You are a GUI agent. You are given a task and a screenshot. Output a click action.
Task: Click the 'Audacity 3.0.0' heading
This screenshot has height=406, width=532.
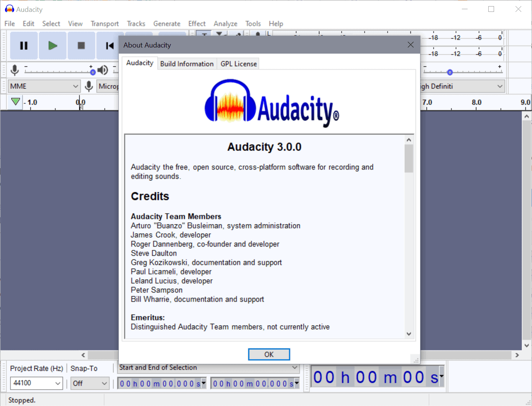[x=264, y=147]
